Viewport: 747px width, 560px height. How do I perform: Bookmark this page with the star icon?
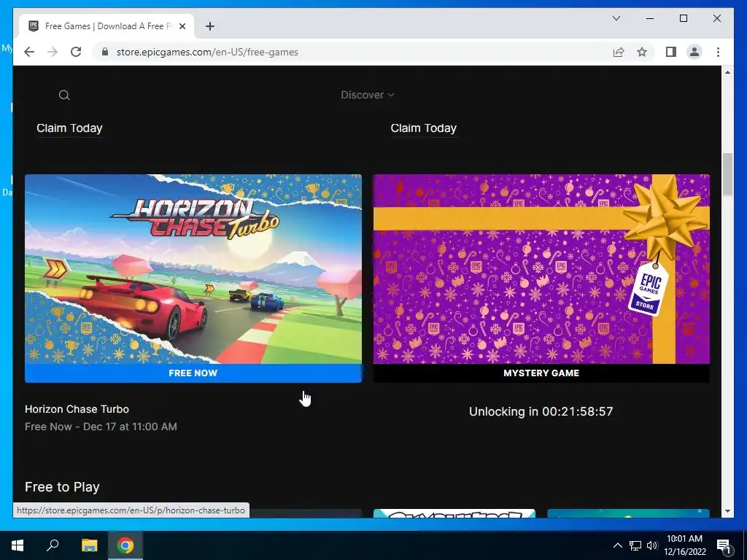(642, 52)
